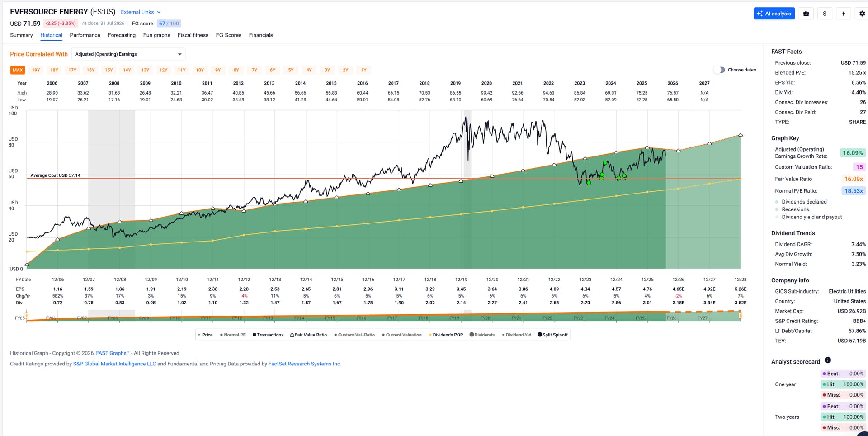Screen dimensions: 868x436
Task: Choose the 15Y time range
Action: click(x=109, y=70)
